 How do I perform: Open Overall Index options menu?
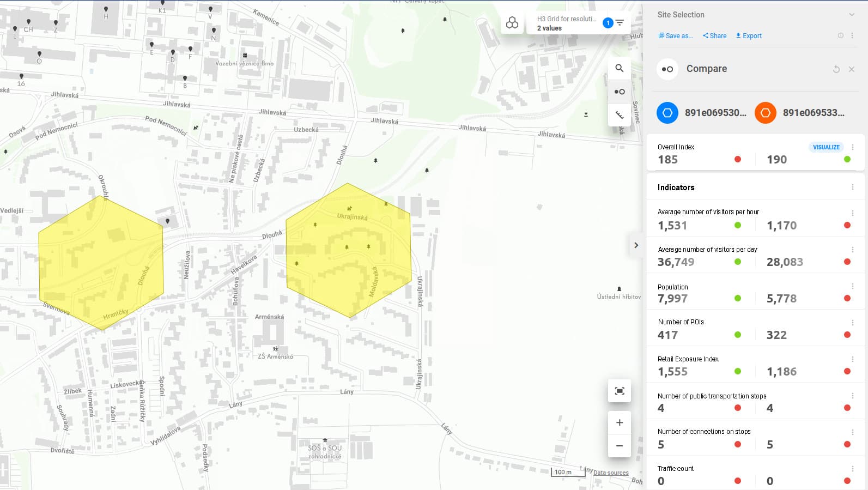pos(853,147)
